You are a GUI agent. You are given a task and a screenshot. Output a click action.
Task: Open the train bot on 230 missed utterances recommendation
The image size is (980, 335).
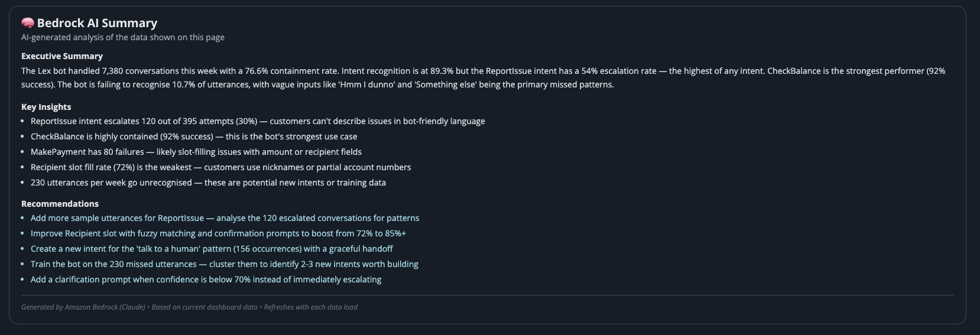point(225,264)
